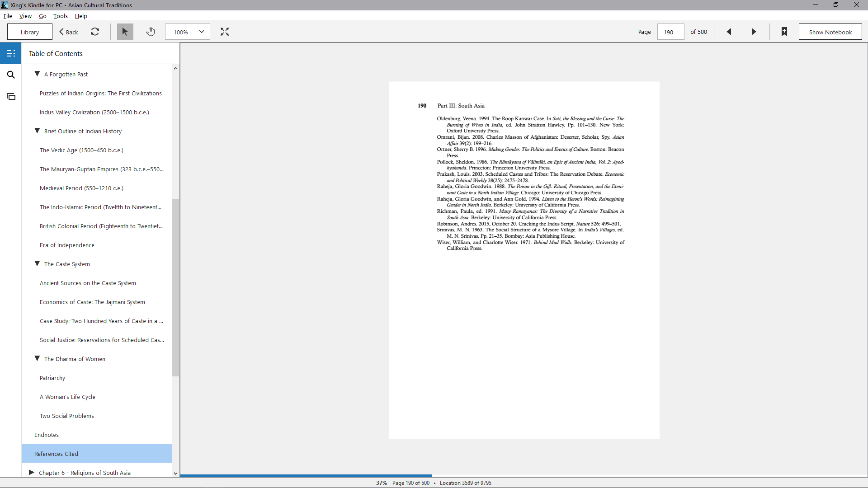
Task: Open the Go menu
Action: [42, 16]
